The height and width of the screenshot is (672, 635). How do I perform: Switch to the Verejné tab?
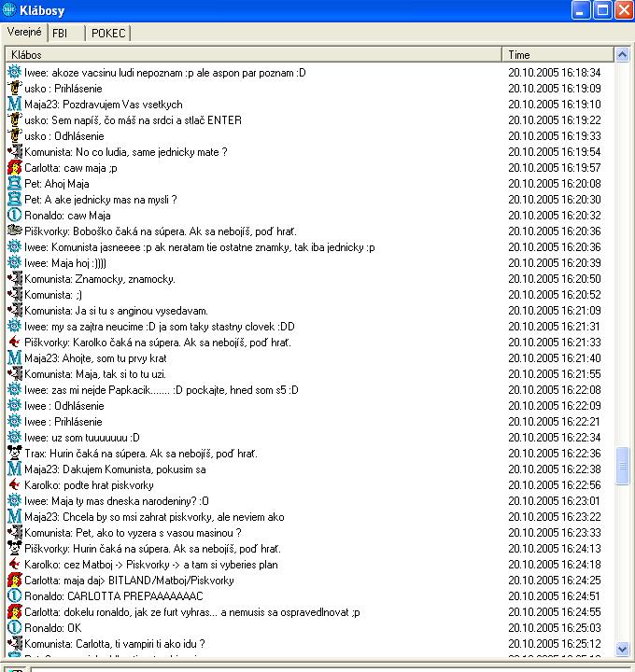24,33
